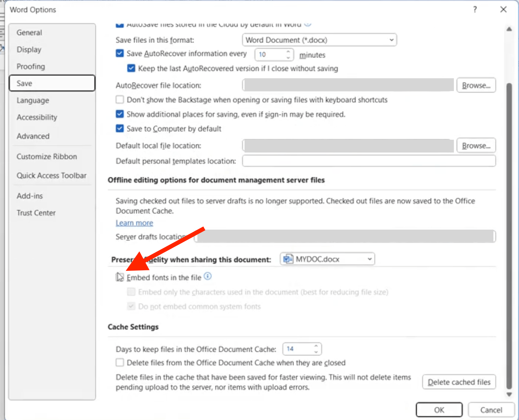Open the General options category
This screenshot has height=420, width=519.
click(52, 33)
